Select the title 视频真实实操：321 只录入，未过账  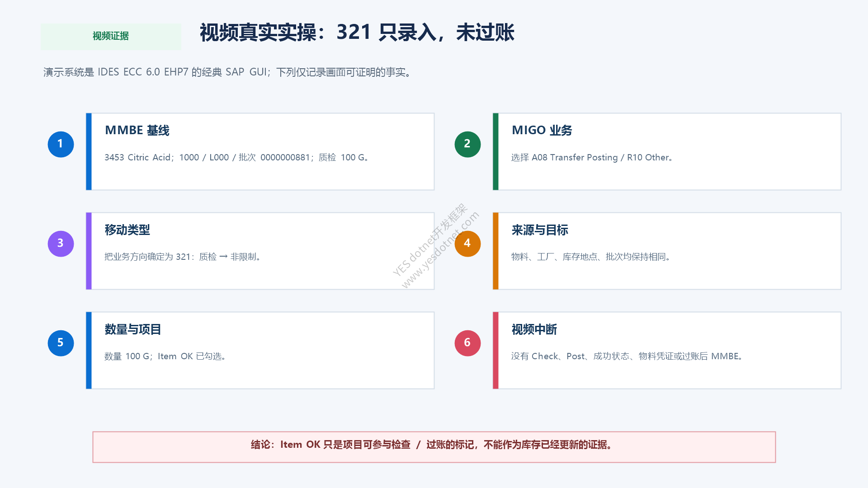357,33
